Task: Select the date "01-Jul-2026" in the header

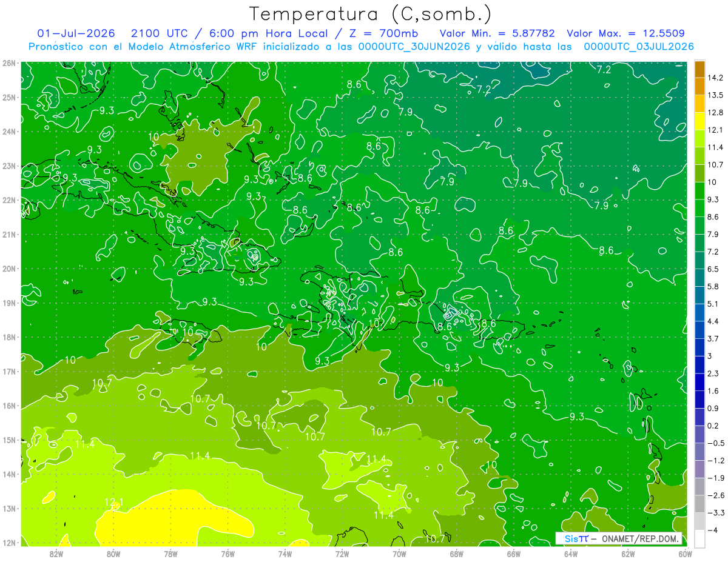Action: pos(75,33)
